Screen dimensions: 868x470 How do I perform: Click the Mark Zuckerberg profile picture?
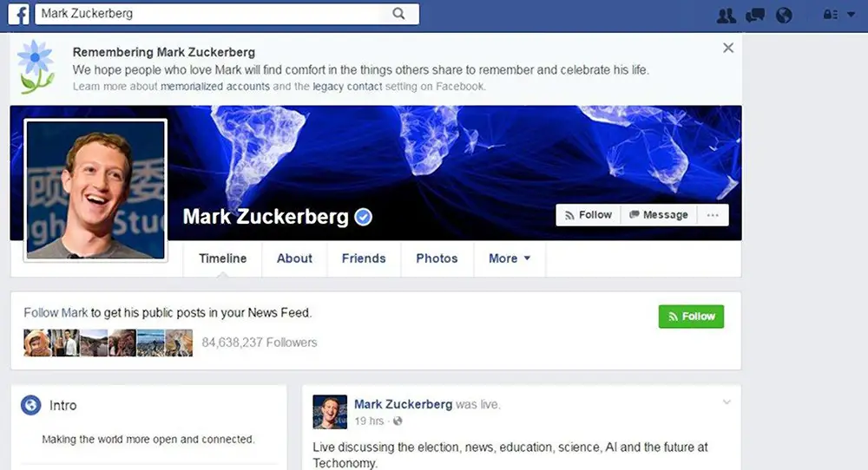[x=95, y=190]
